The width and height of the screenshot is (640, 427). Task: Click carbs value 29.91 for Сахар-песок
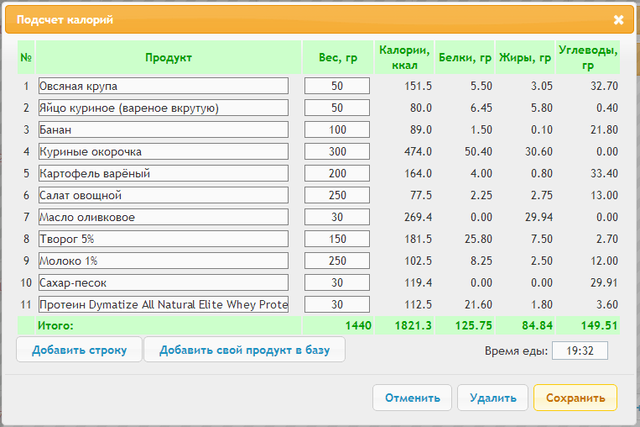604,282
